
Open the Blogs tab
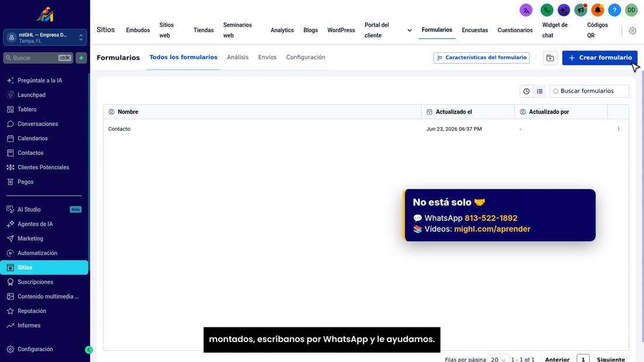310,30
